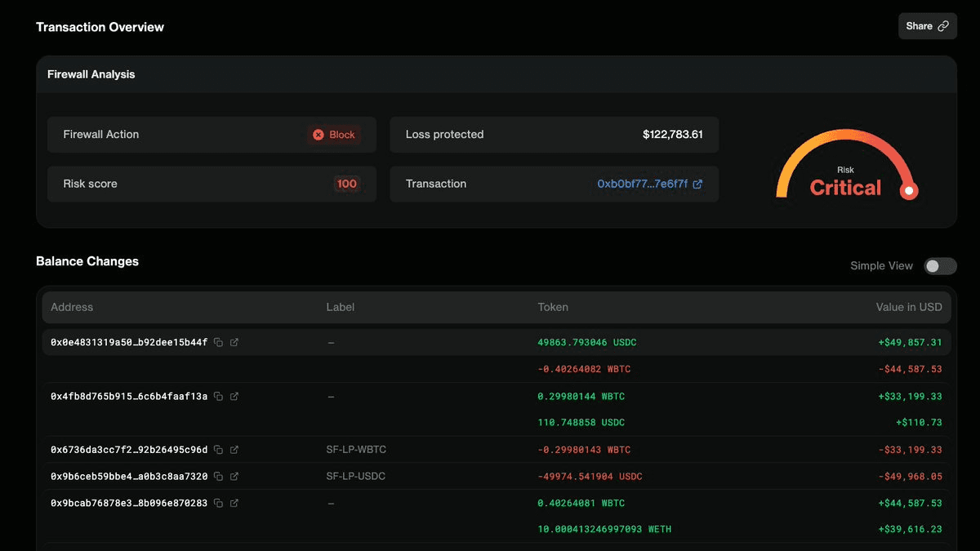Click the red Block firewall action badge
This screenshot has height=551, width=980.
point(334,135)
